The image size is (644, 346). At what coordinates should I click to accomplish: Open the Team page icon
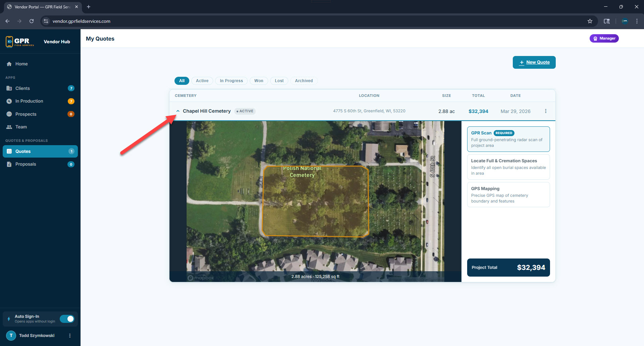(x=9, y=127)
